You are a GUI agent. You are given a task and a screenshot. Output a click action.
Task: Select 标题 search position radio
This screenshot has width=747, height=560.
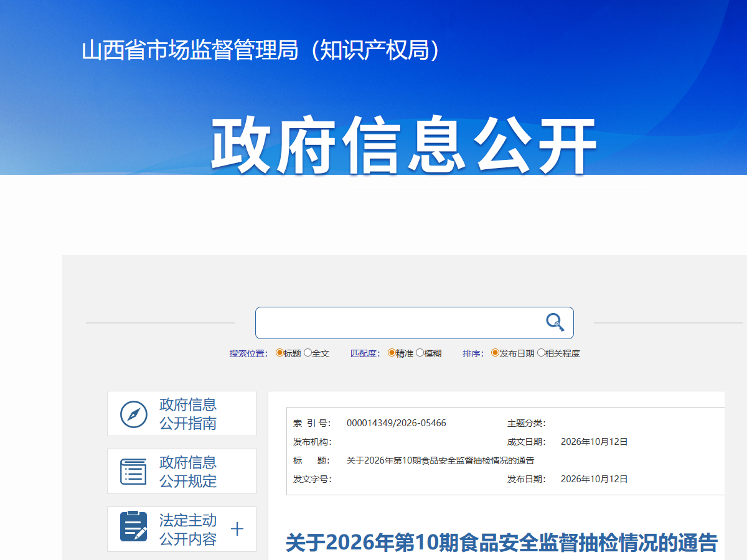(280, 353)
